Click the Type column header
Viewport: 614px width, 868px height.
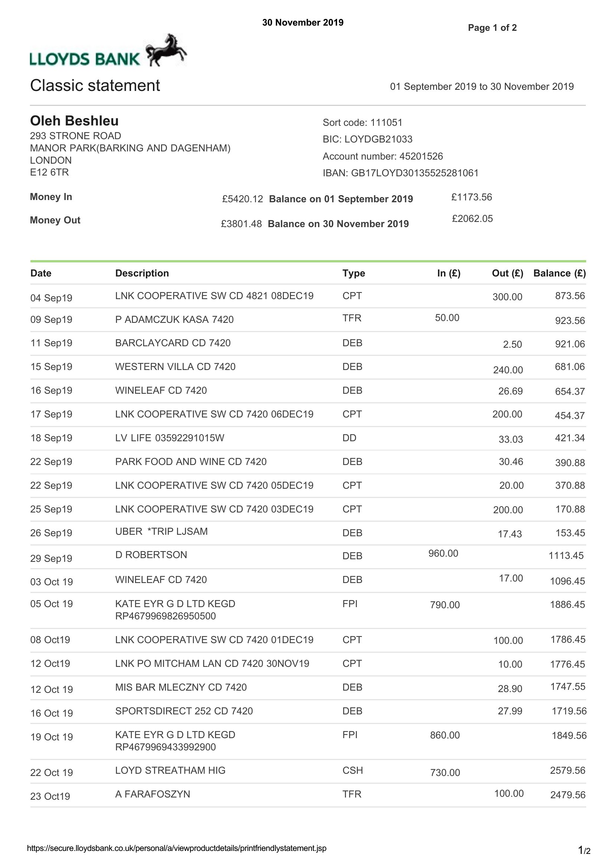tap(353, 273)
